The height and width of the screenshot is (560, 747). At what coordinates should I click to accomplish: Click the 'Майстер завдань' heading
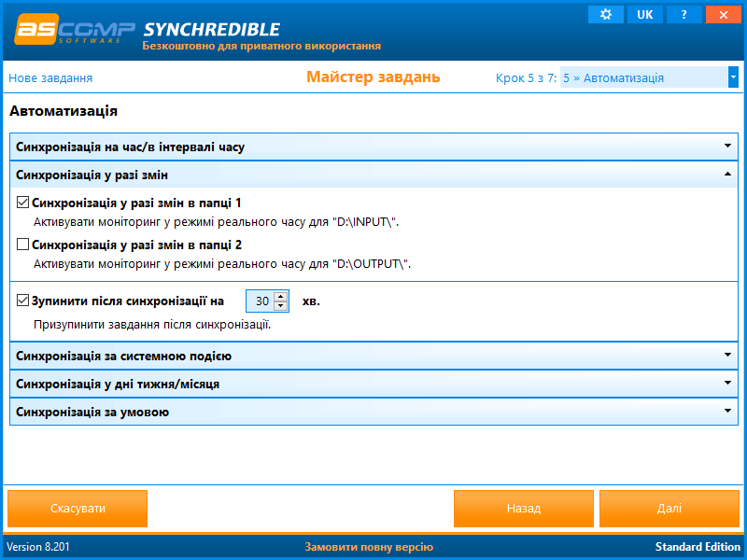tap(373, 77)
